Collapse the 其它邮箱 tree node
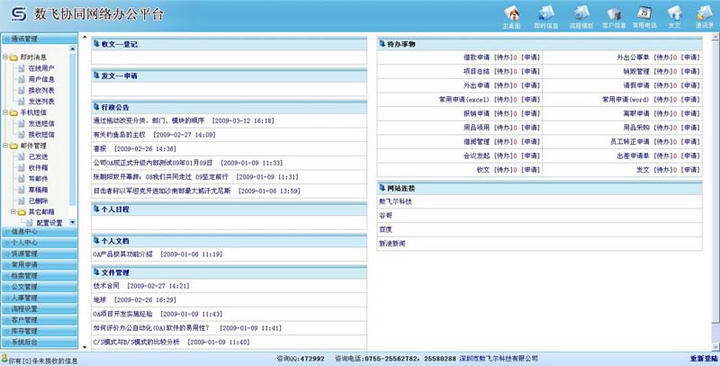 click(14, 212)
